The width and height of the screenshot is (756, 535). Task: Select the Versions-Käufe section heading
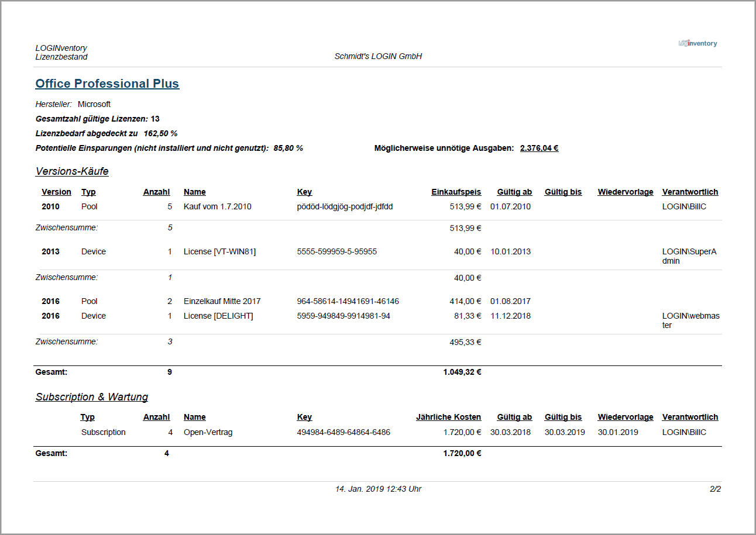pos(72,171)
